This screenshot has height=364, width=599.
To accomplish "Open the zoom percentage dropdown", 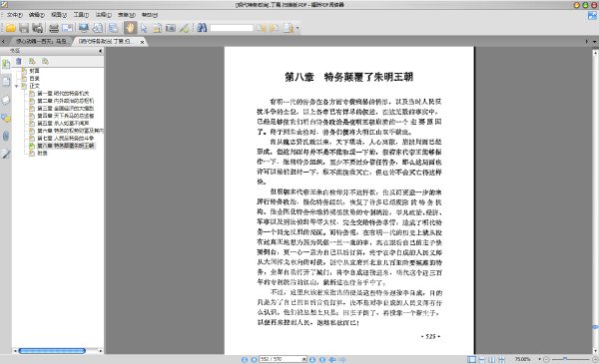I will click(539, 359).
